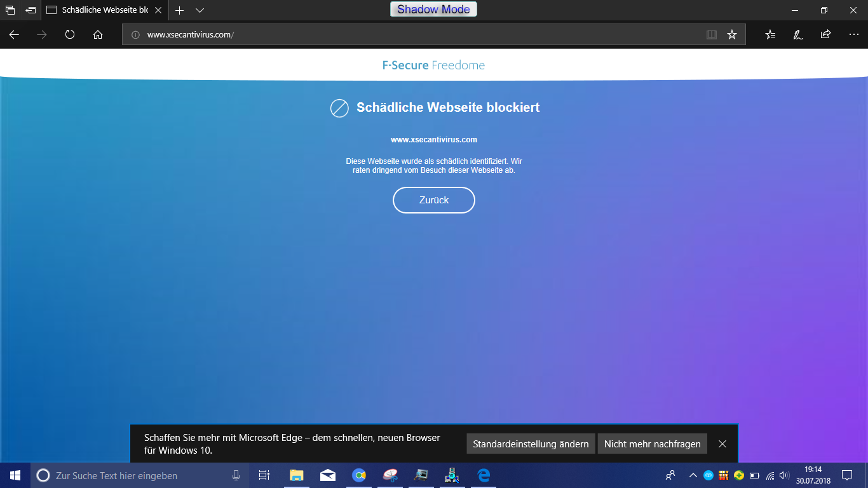
Task: Show tab previews chevron
Action: click(200, 10)
